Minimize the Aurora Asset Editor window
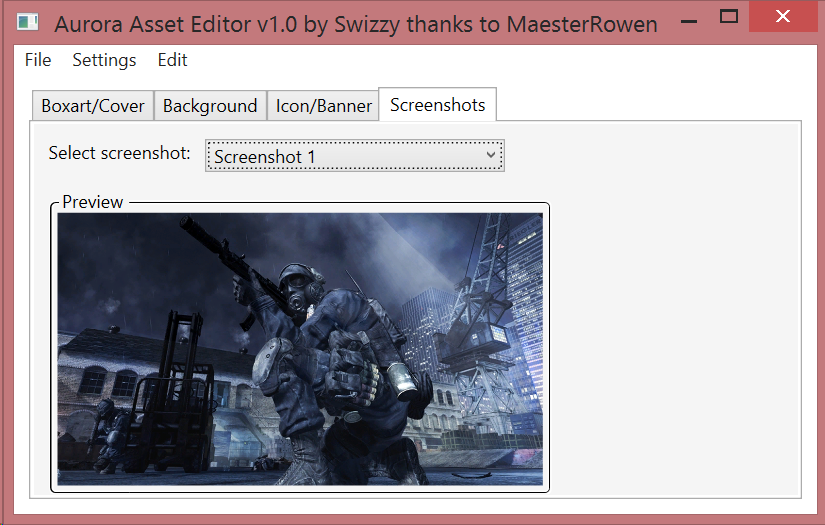This screenshot has width=825, height=525. click(689, 21)
